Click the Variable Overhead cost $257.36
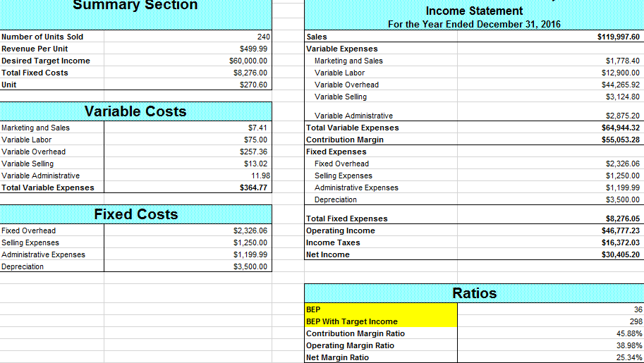Viewport: 644px width, 363px height. click(253, 152)
